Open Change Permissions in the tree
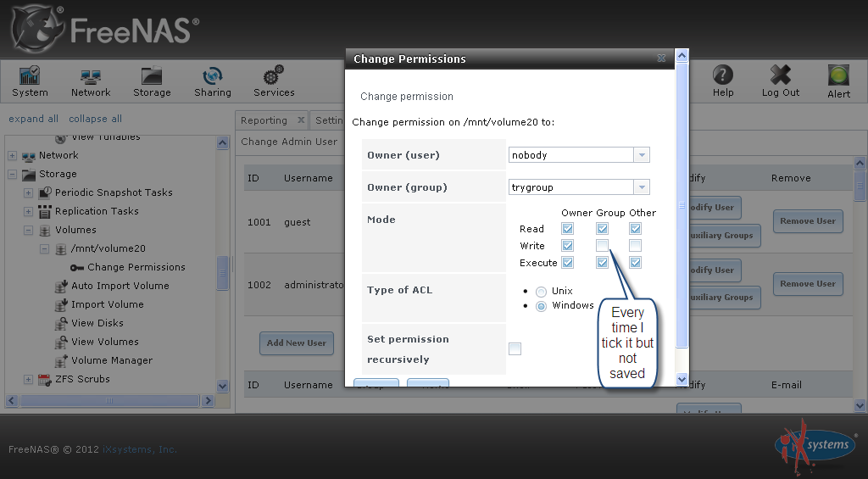Image resolution: width=868 pixels, height=479 pixels. pyautogui.click(x=136, y=267)
